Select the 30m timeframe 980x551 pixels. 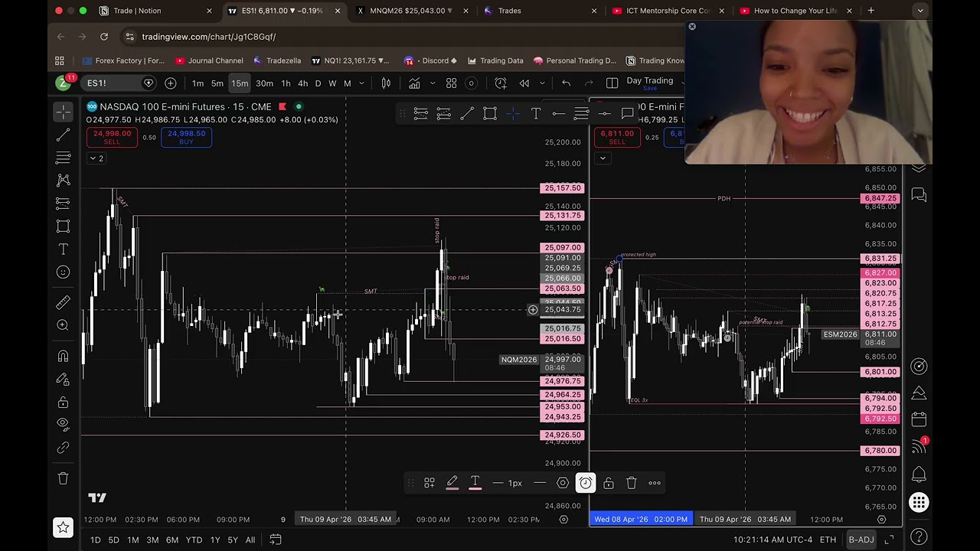click(264, 83)
